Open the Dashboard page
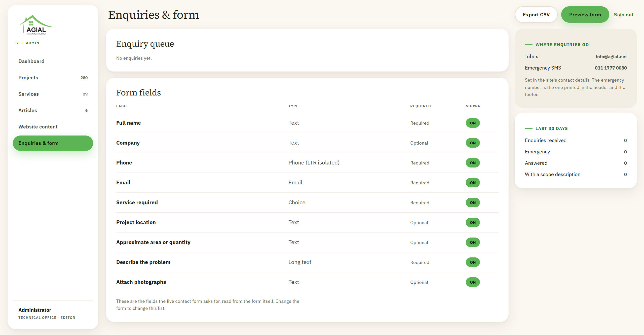 [53, 61]
